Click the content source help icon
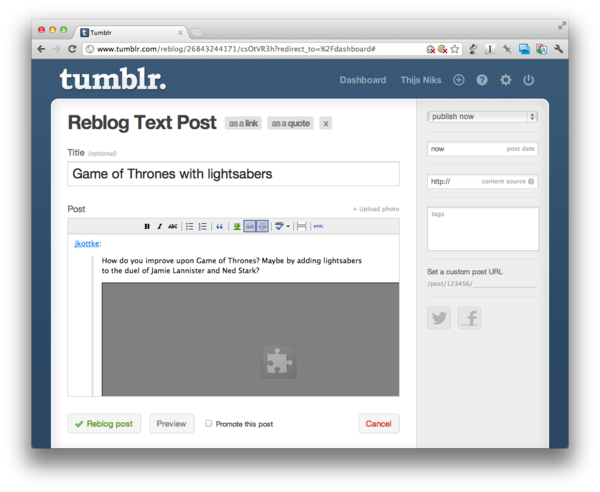 click(531, 181)
